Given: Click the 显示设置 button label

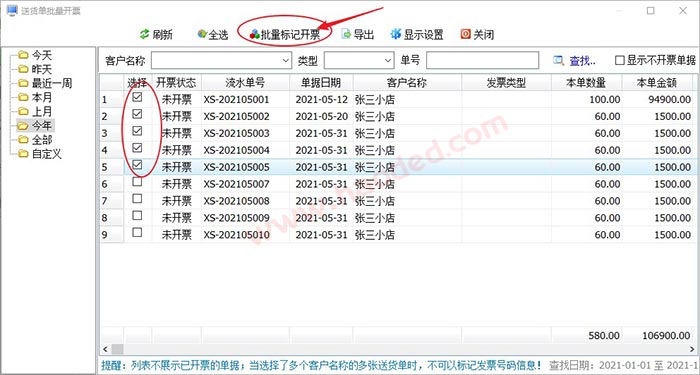Looking at the screenshot, I should pos(424,35).
